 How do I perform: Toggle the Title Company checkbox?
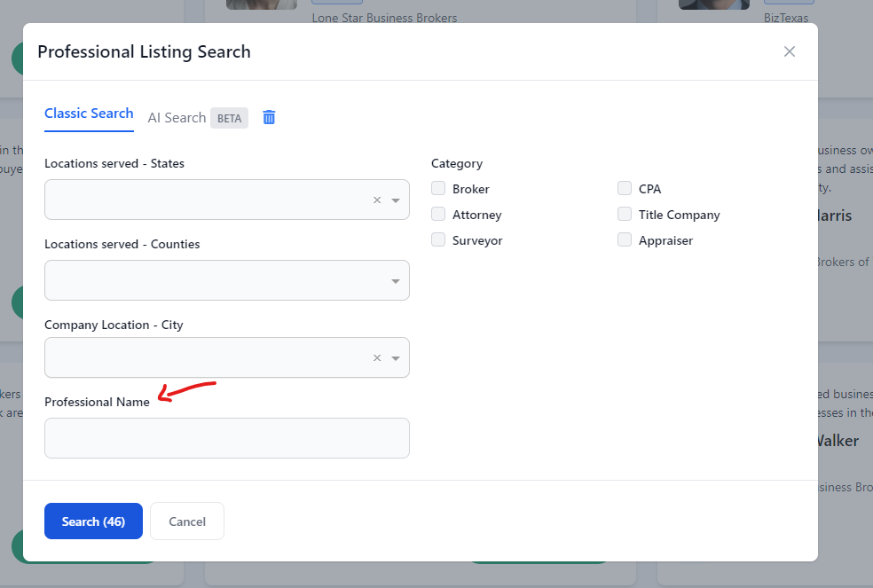(x=625, y=214)
